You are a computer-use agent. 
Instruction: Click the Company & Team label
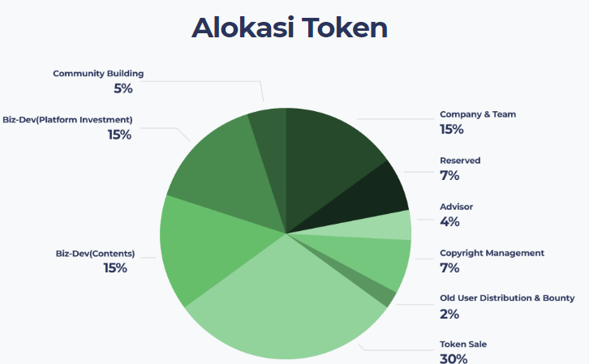click(478, 114)
